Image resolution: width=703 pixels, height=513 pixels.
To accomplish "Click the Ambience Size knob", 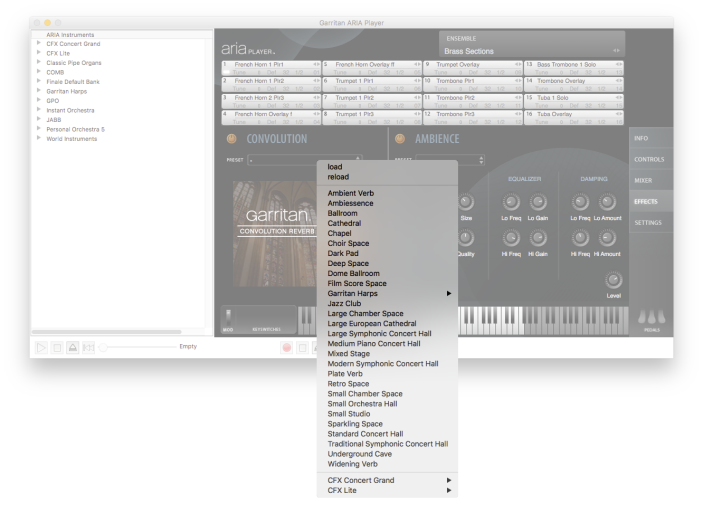I will click(x=466, y=202).
